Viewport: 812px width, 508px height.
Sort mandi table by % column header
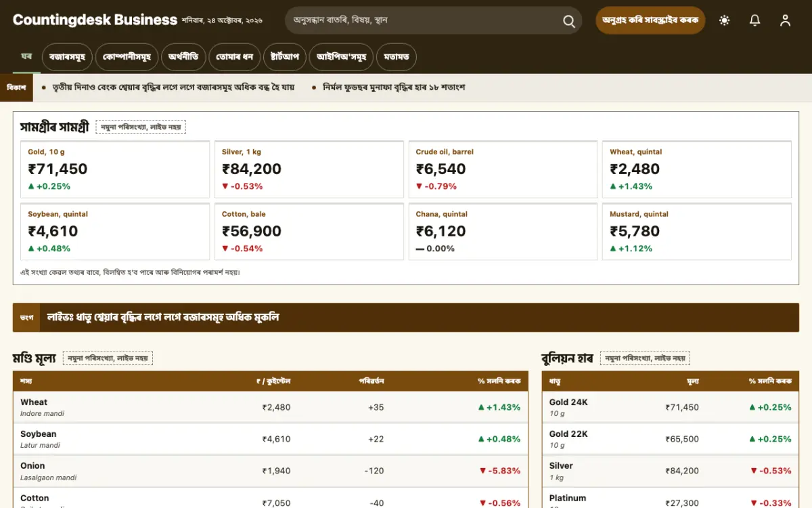[499, 381]
